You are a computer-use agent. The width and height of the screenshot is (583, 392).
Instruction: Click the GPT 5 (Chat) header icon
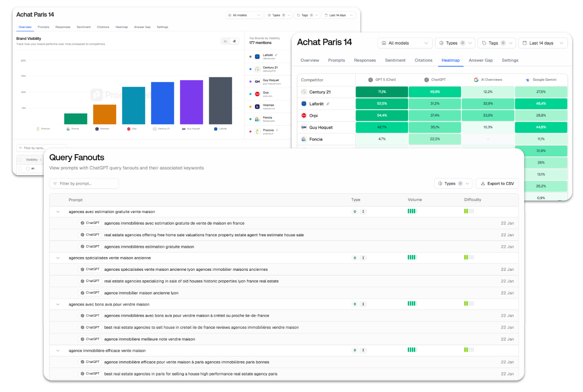click(371, 80)
